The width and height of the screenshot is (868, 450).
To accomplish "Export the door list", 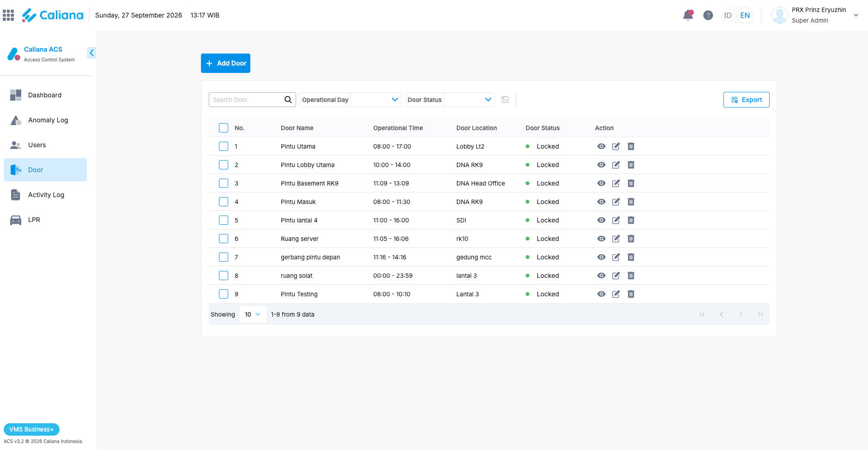I will pos(746,100).
